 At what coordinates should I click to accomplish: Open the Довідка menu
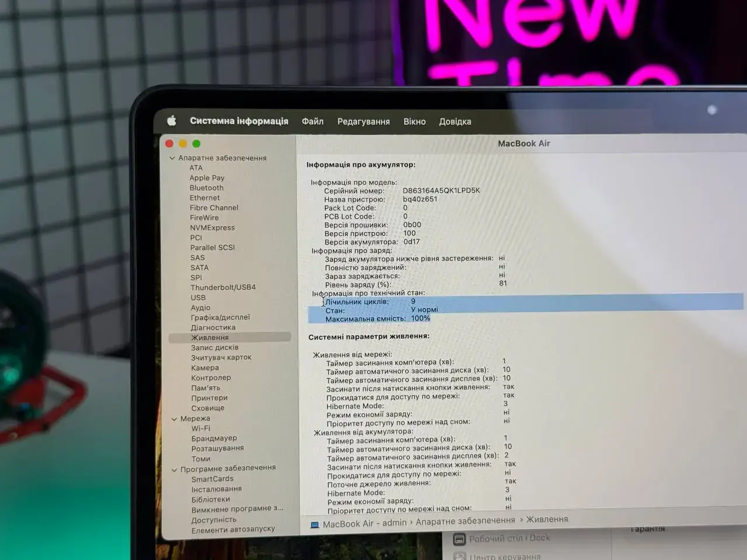point(455,121)
